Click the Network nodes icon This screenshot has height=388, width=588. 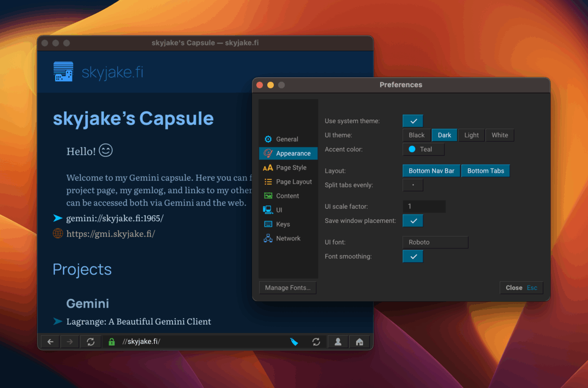point(268,239)
